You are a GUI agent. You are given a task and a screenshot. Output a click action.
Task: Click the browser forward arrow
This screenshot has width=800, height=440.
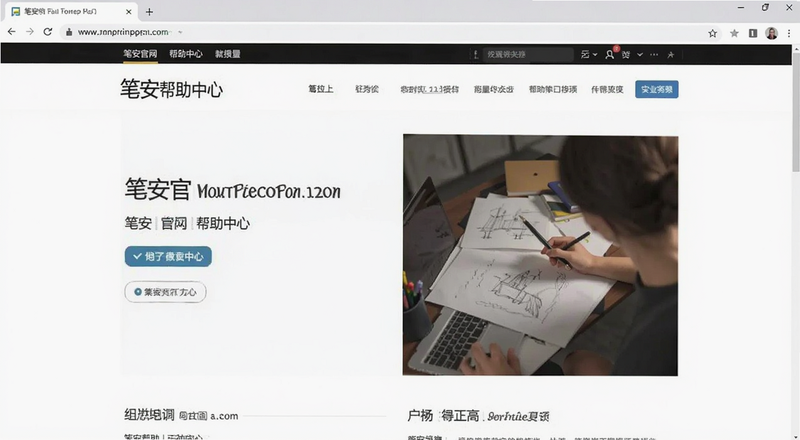30,32
